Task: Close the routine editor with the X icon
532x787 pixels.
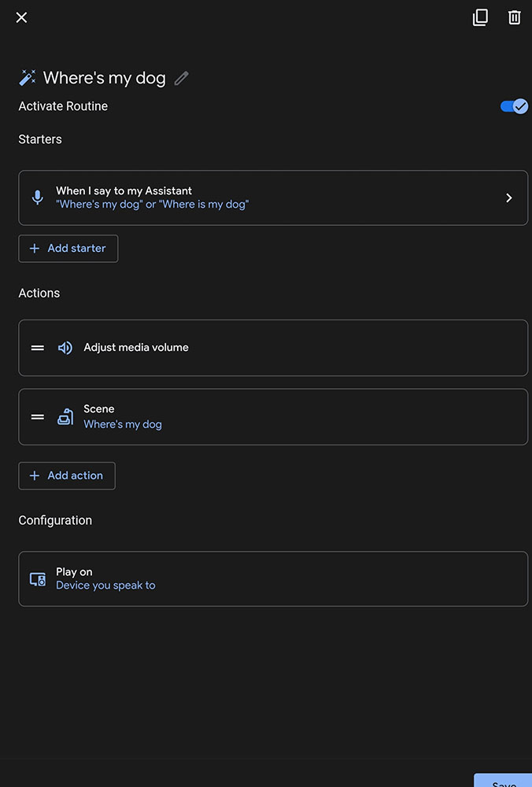Action: point(21,17)
